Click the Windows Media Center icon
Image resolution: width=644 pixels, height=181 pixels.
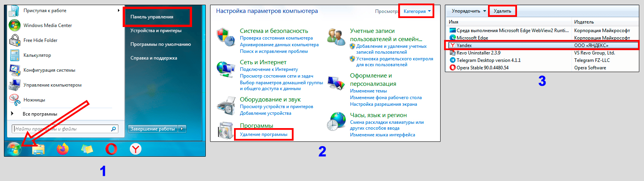(15, 25)
